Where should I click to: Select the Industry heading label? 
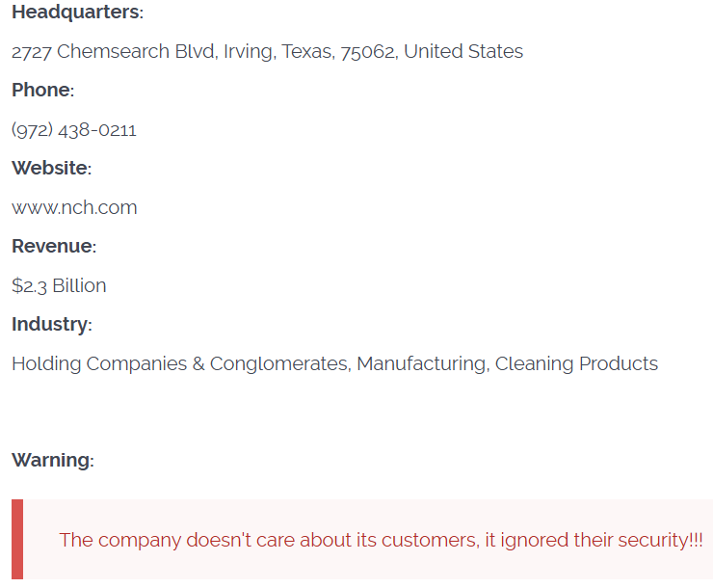(x=49, y=324)
